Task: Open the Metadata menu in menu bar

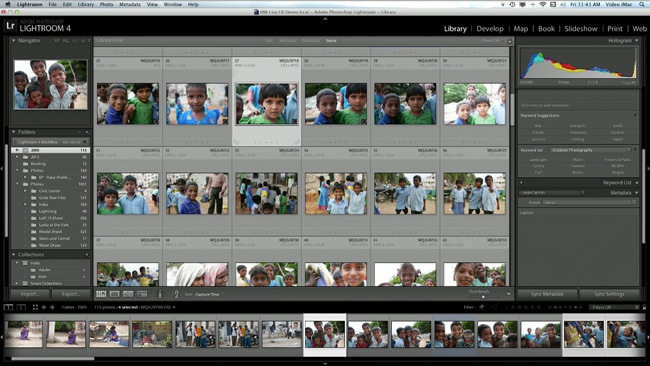Action: tap(130, 4)
